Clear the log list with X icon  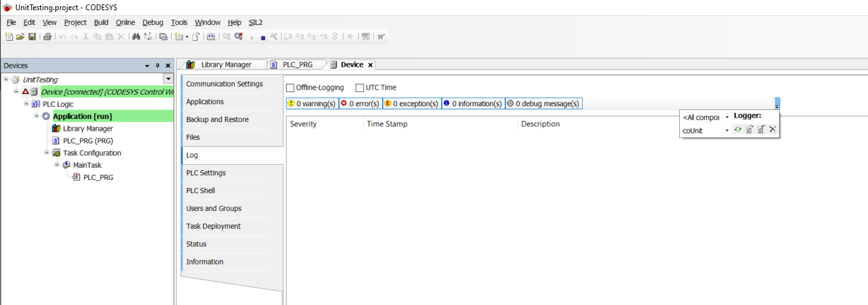click(773, 130)
